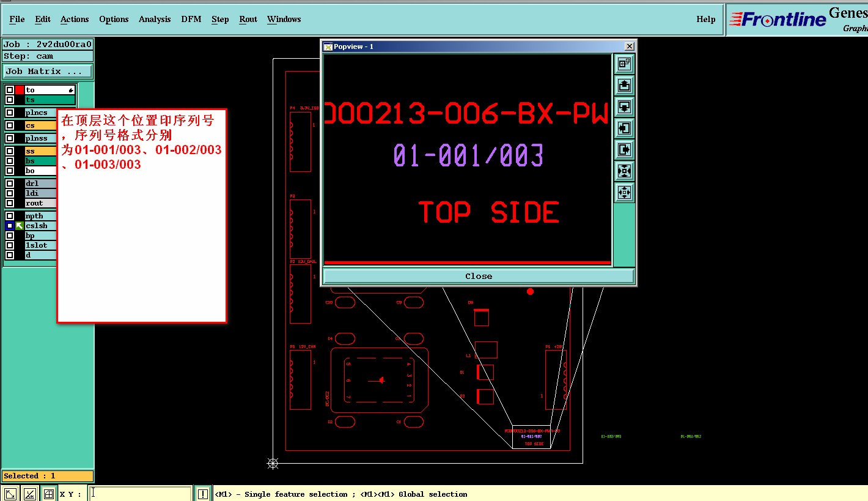Click the Popview detach window icon

624,64
